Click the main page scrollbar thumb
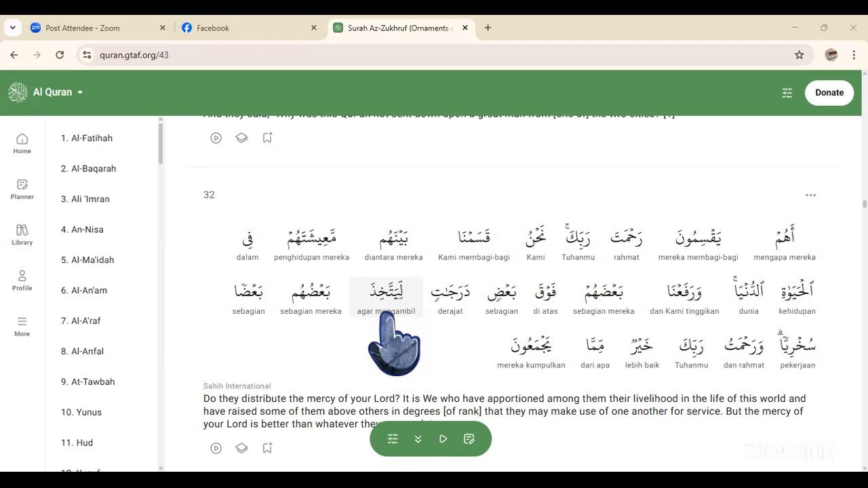 pyautogui.click(x=865, y=203)
